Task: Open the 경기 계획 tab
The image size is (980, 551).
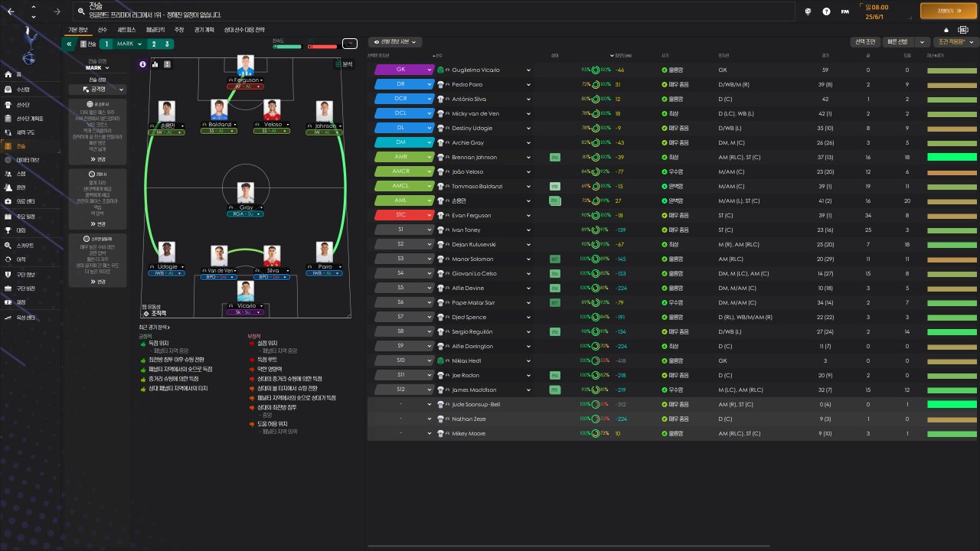Action: click(204, 29)
